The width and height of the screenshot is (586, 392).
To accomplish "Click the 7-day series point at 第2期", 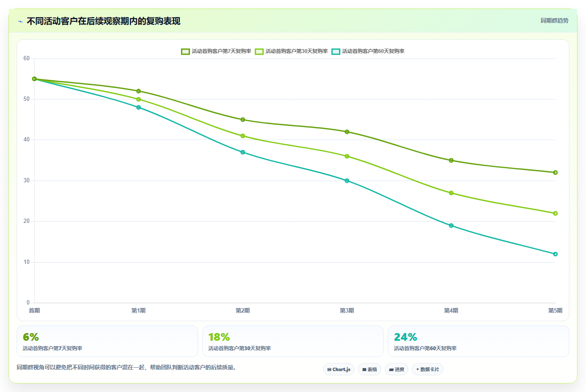I will (x=243, y=120).
